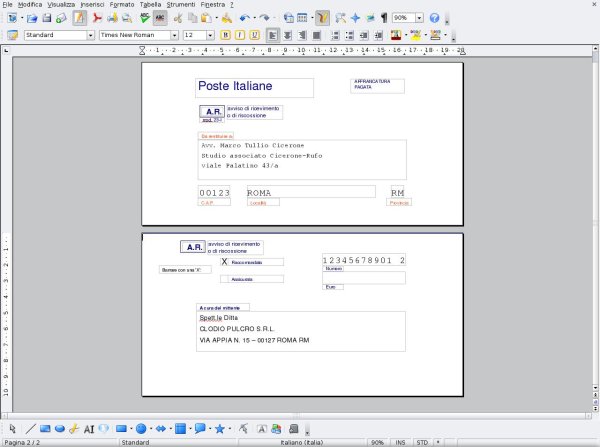Align text left
The width and height of the screenshot is (600, 447).
273,35
